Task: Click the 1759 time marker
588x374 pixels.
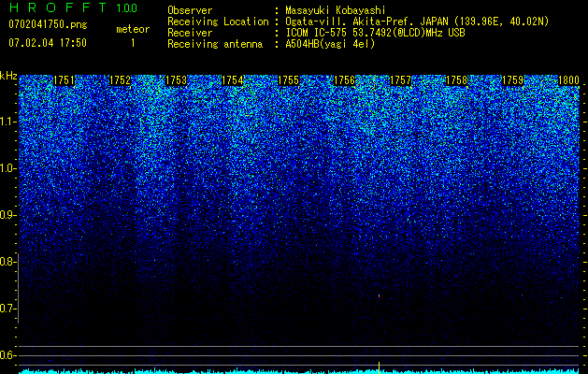Action: click(x=512, y=80)
